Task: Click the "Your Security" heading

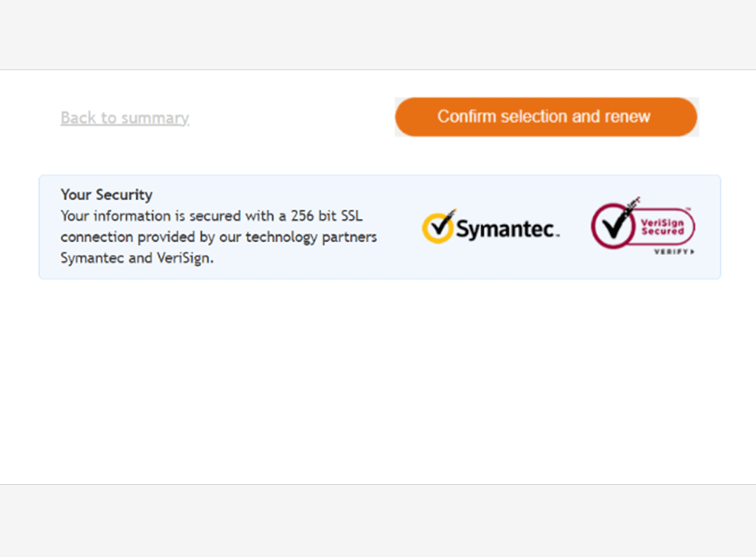Action: click(x=107, y=195)
